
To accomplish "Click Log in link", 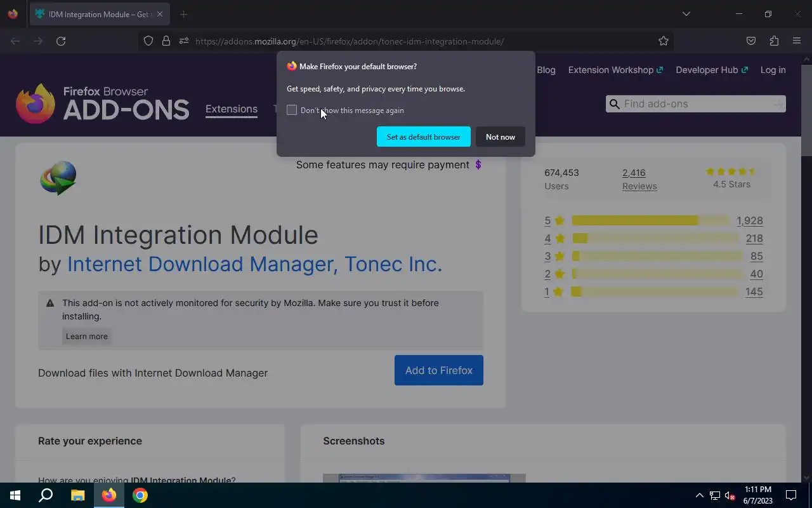I will (773, 70).
